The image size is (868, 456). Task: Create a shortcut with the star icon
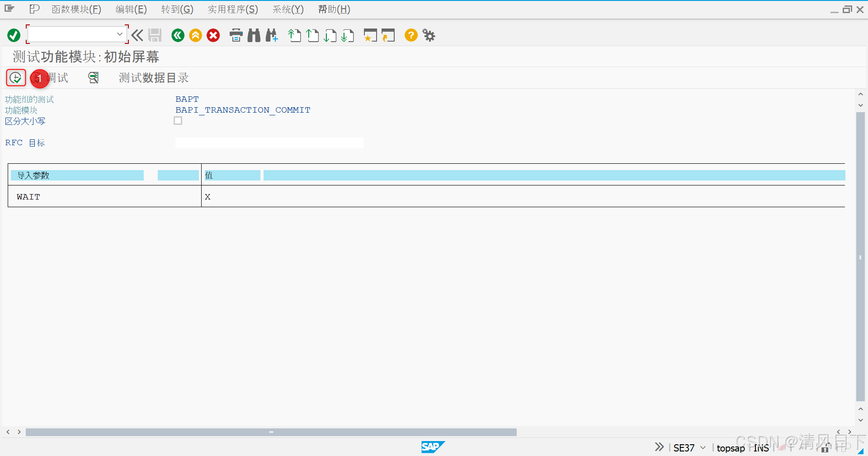point(370,35)
